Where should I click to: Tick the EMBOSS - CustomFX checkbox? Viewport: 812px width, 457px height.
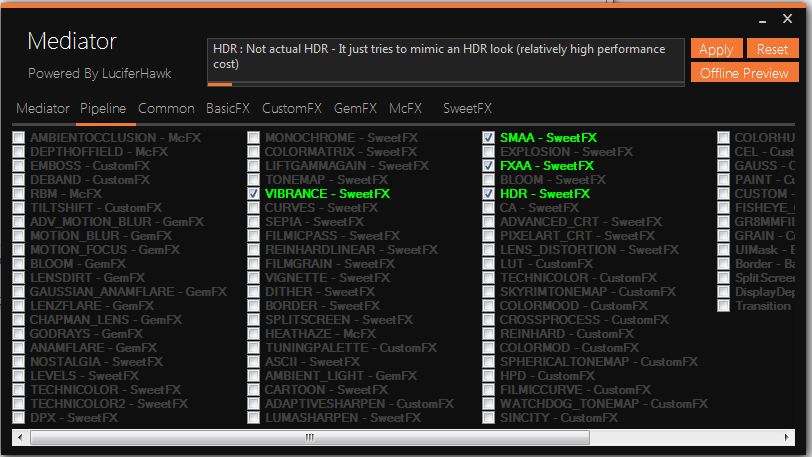(19, 166)
